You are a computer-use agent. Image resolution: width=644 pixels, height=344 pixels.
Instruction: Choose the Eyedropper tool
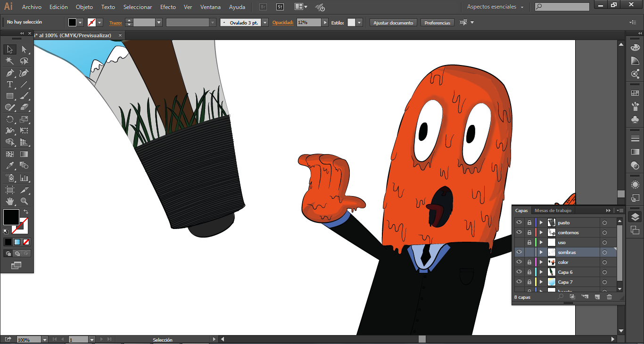(x=9, y=166)
